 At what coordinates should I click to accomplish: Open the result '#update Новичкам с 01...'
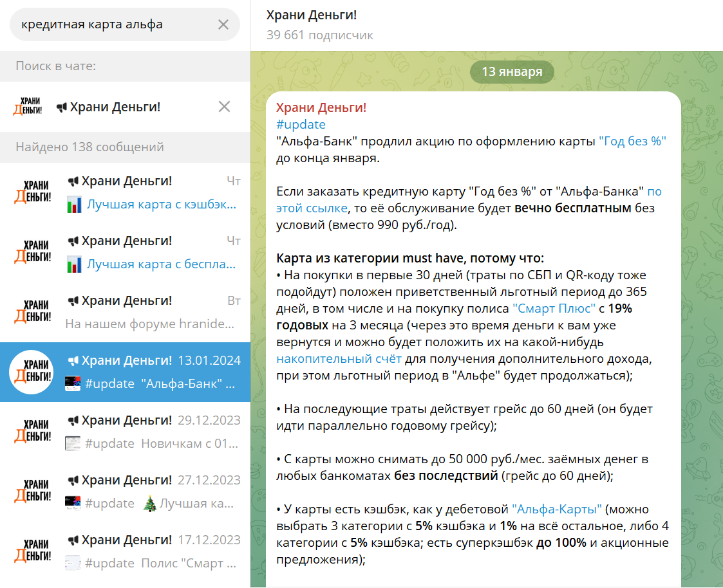pyautogui.click(x=125, y=432)
